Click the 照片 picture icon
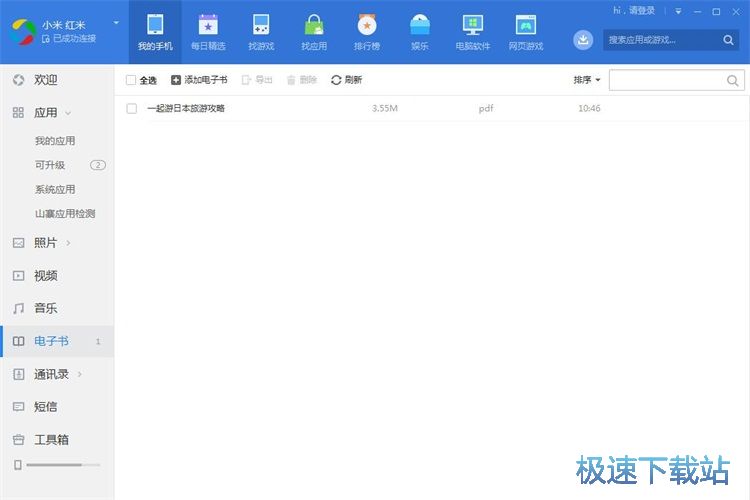 18,243
